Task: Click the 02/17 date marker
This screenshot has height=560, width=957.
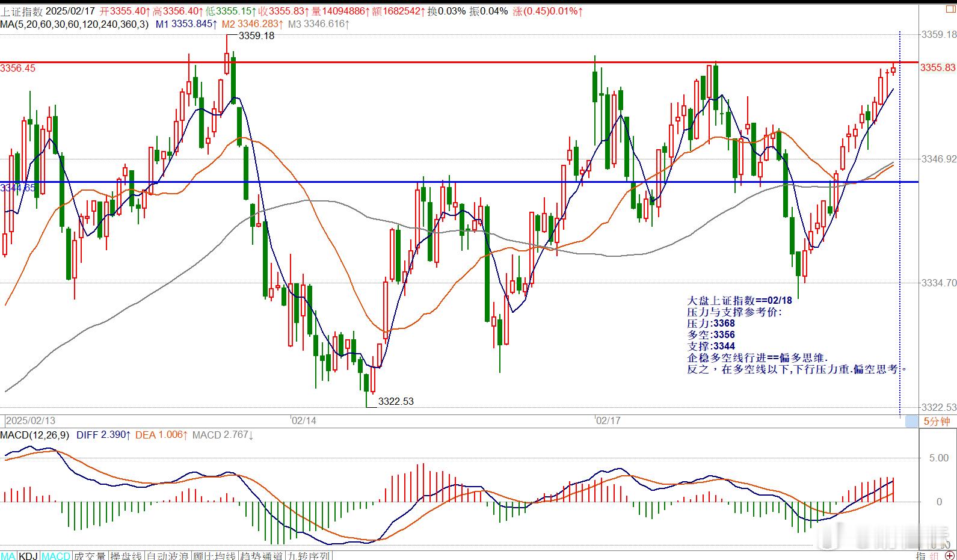Action: pos(608,420)
